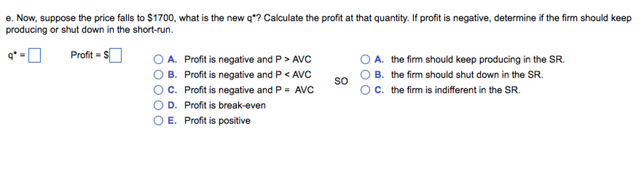
Task: Select option A: Profit is negative and P > AVC
Action: [x=159, y=59]
